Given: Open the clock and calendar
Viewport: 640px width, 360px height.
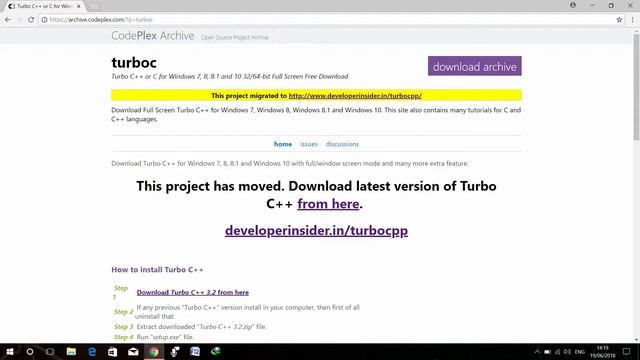Looking at the screenshot, I should point(602,351).
